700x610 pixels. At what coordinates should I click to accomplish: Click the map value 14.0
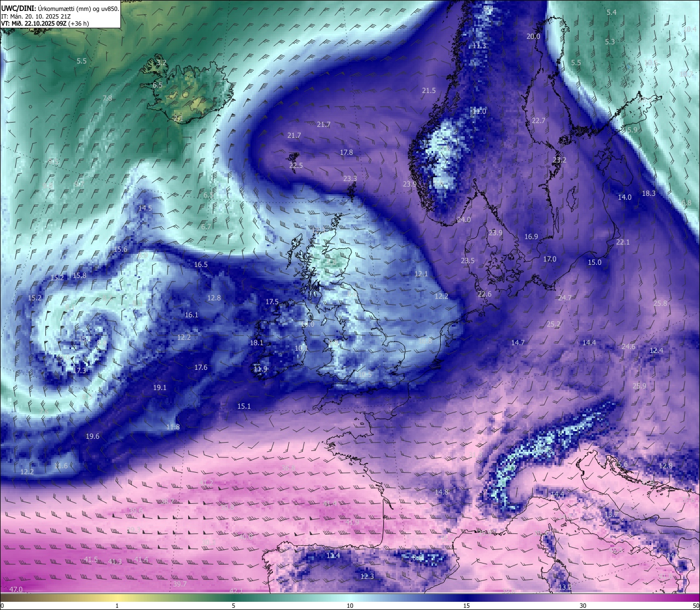click(x=625, y=197)
